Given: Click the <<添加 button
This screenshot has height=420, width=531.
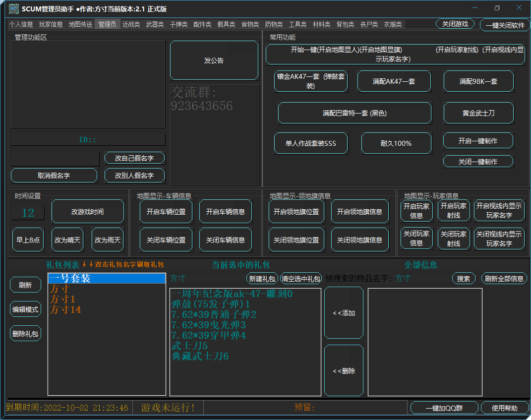Looking at the screenshot, I should point(344,313).
